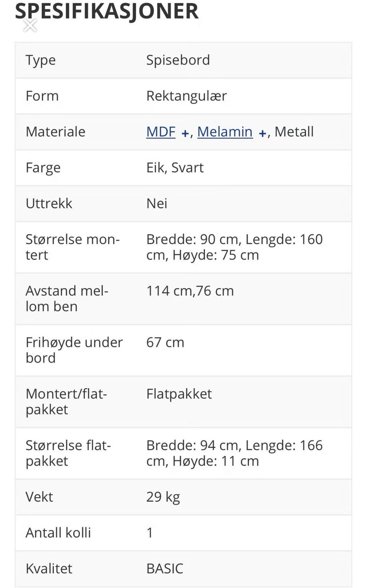This screenshot has height=588, width=367.
Task: Open the MDF material link
Action: (161, 132)
